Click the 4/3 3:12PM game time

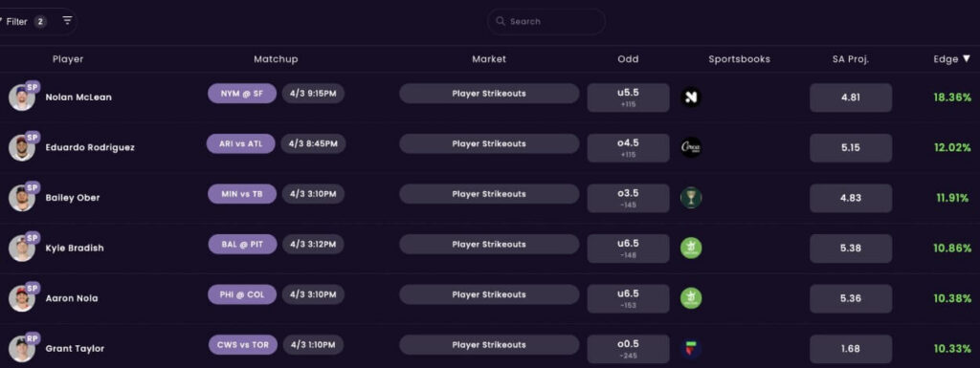[313, 244]
